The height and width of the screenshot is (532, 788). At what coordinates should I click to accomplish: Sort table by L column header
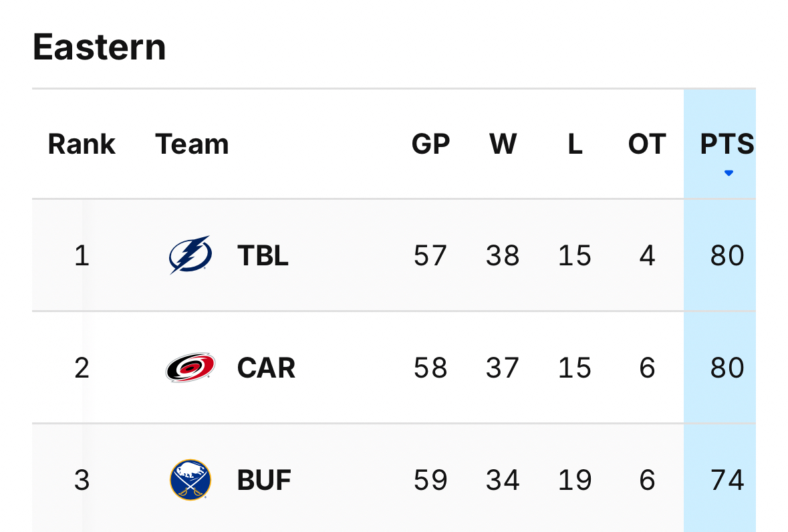[575, 144]
